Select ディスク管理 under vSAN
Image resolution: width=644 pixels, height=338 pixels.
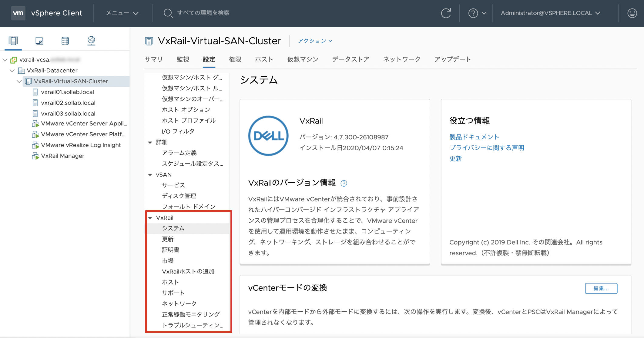click(179, 196)
